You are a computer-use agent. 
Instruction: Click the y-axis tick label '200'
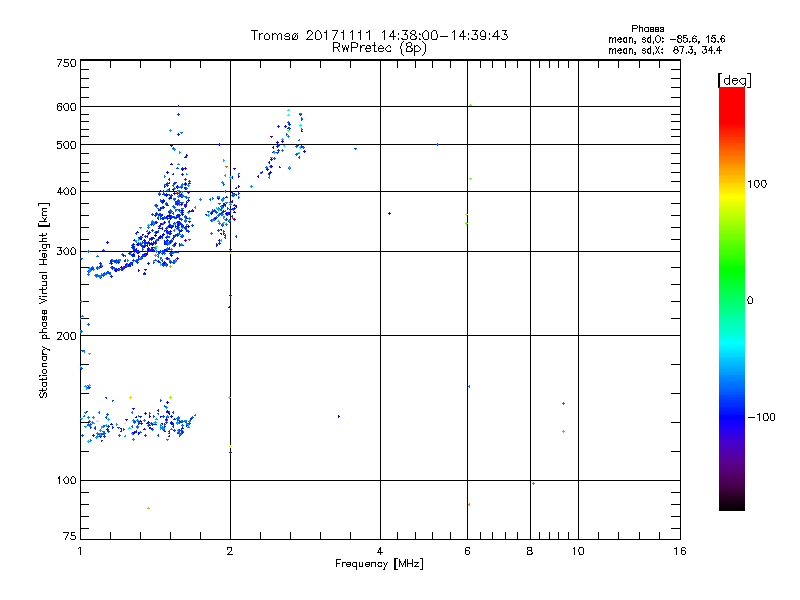click(x=66, y=336)
